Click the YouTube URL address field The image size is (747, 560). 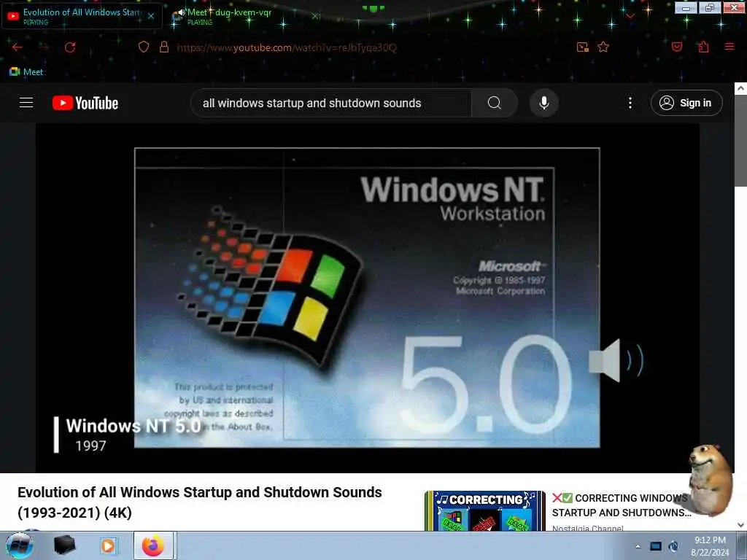286,47
